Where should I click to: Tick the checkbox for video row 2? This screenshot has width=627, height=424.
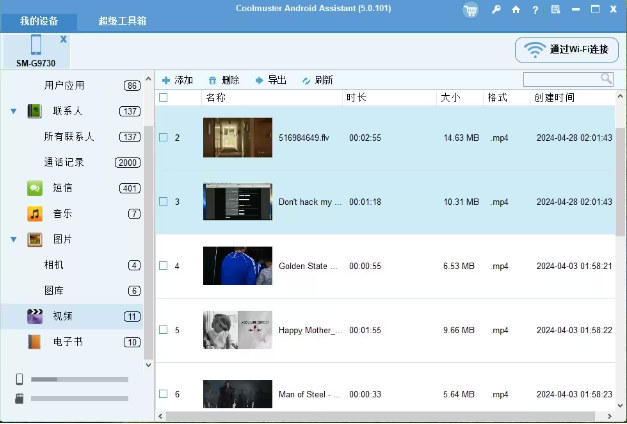pyautogui.click(x=163, y=138)
